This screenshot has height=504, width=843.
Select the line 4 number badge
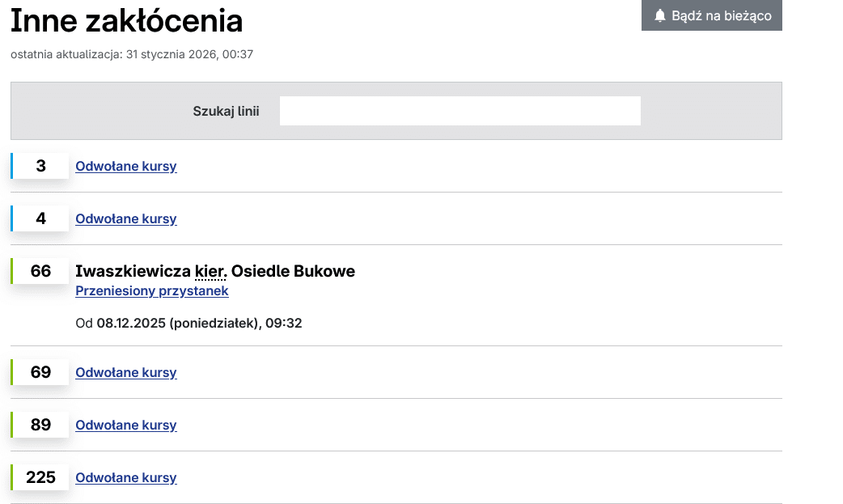pyautogui.click(x=40, y=218)
